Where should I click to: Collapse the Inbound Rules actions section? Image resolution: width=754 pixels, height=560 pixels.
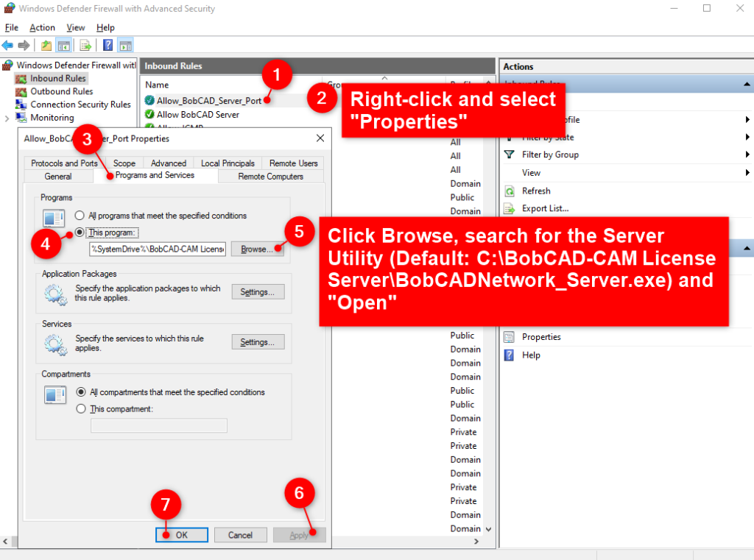(x=745, y=84)
